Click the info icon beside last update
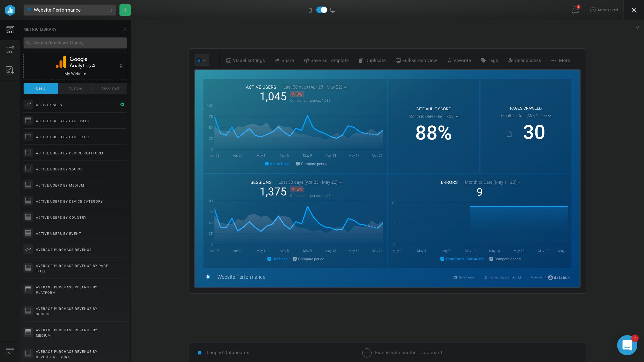The width and height of the screenshot is (644, 362). (519, 277)
